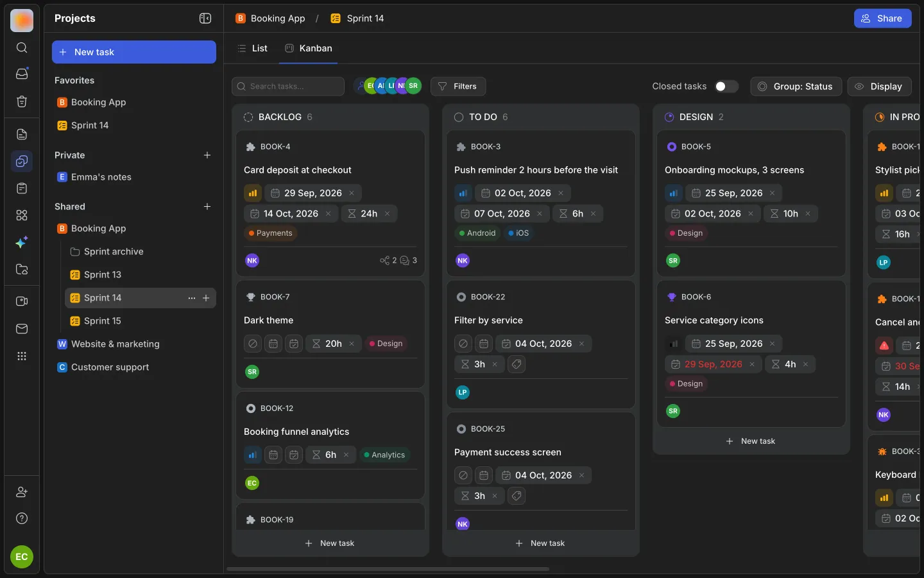
Task: Switch to the List view tab
Action: point(253,48)
